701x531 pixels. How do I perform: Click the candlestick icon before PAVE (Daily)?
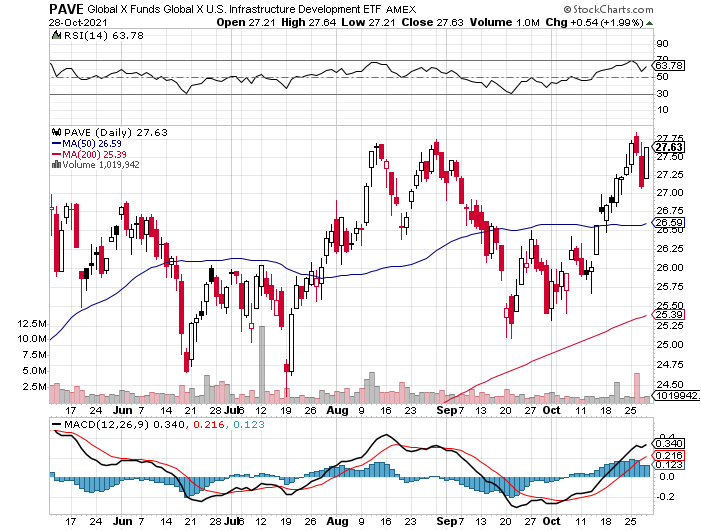56,132
